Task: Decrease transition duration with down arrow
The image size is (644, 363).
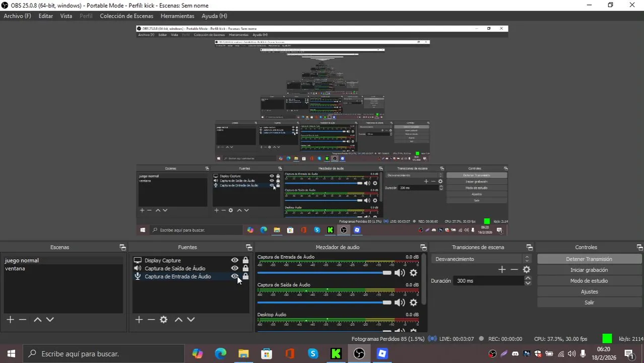Action: 528,283
